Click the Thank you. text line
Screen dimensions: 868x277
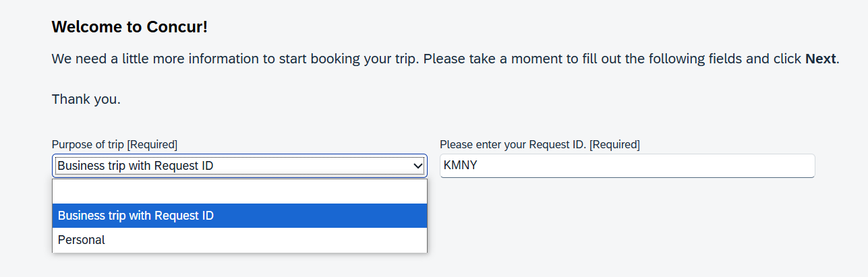pos(86,100)
